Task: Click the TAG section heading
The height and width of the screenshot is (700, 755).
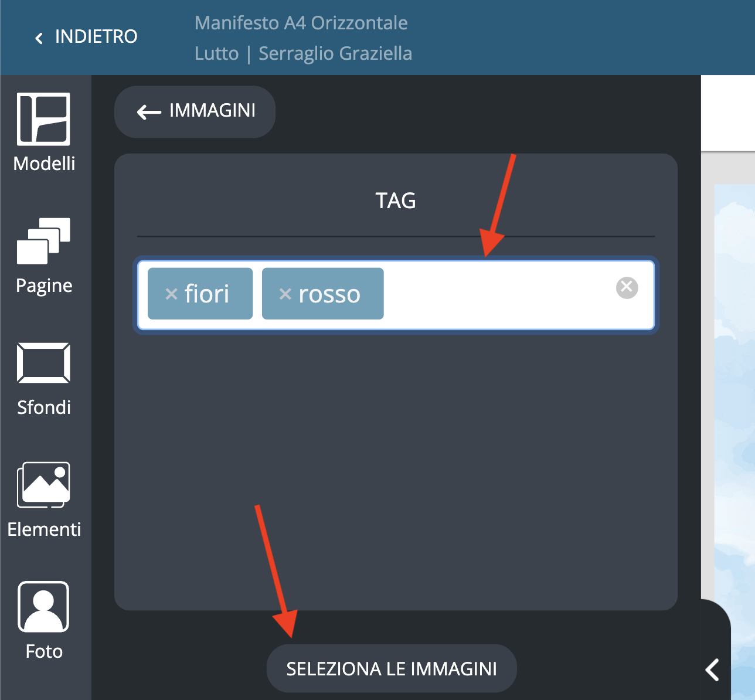Action: (396, 201)
